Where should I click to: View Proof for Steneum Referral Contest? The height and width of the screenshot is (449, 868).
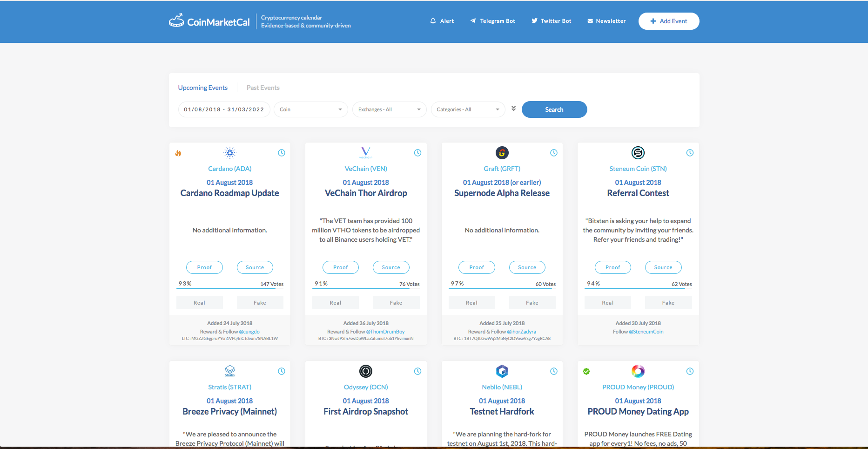click(x=613, y=267)
